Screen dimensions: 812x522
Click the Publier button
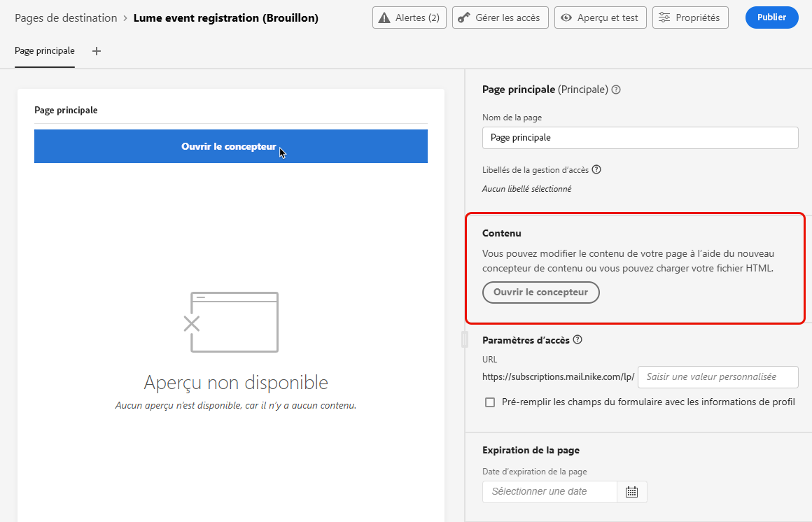[771, 17]
